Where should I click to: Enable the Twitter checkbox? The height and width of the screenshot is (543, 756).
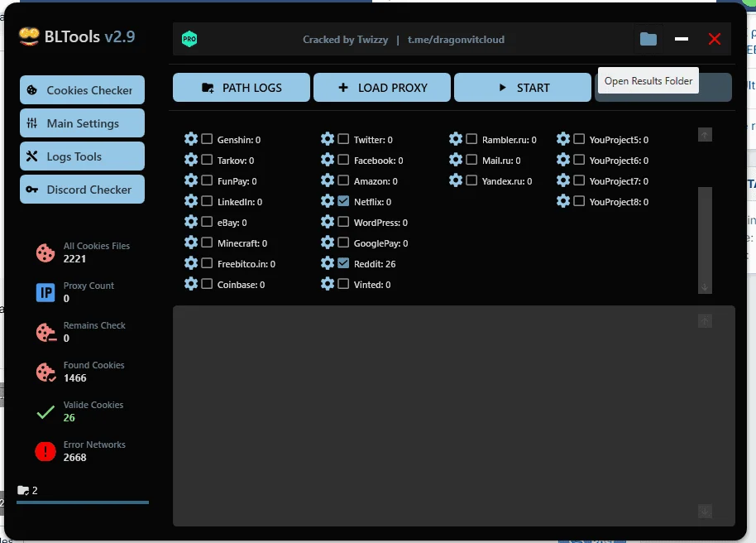coord(343,139)
